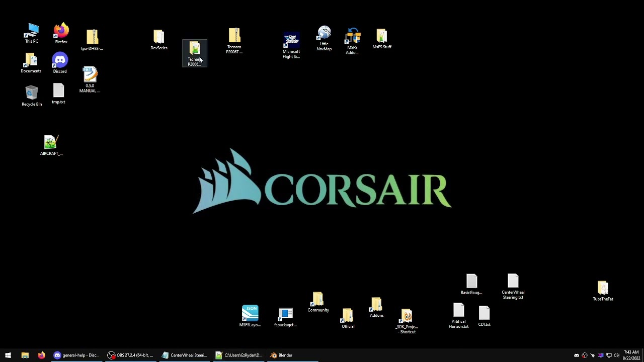Select the This PC desktop icon
The image size is (644, 362).
pyautogui.click(x=32, y=33)
